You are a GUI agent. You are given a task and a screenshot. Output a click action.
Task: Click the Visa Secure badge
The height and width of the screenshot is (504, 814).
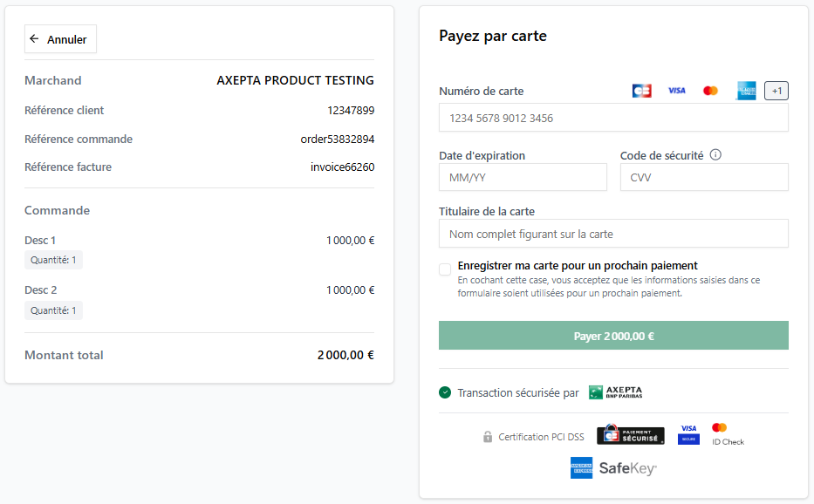pyautogui.click(x=688, y=434)
